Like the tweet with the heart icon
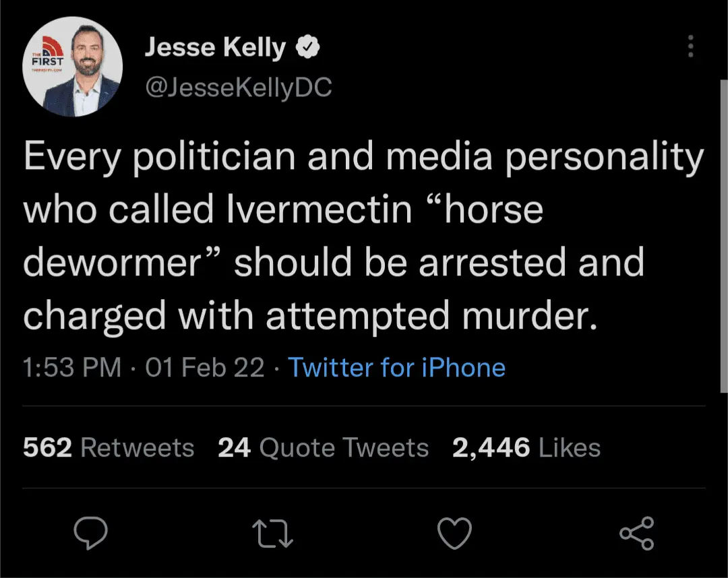Image resolution: width=728 pixels, height=578 pixels. point(454,533)
